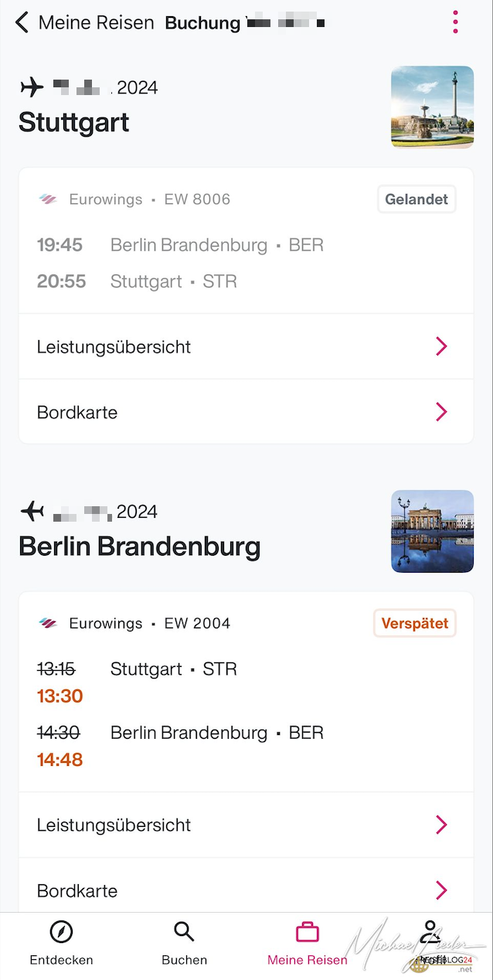
Task: Tap the Eurowings logo for flight EW 2004
Action: (48, 623)
